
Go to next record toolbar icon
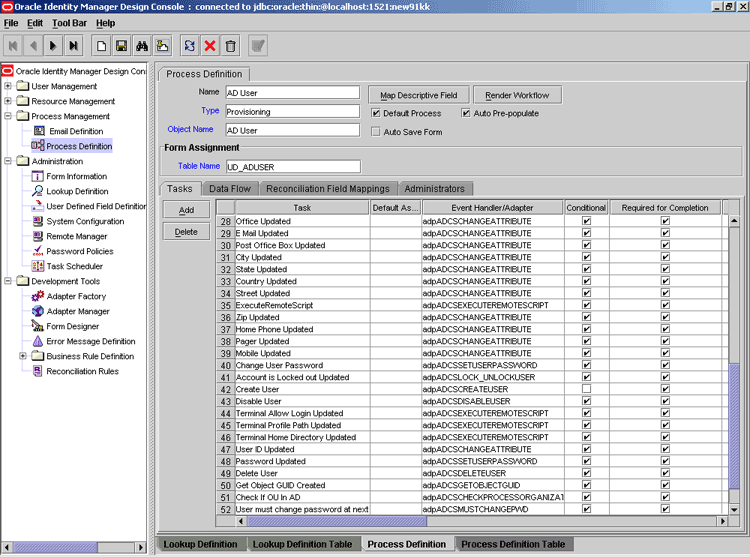coord(53,46)
